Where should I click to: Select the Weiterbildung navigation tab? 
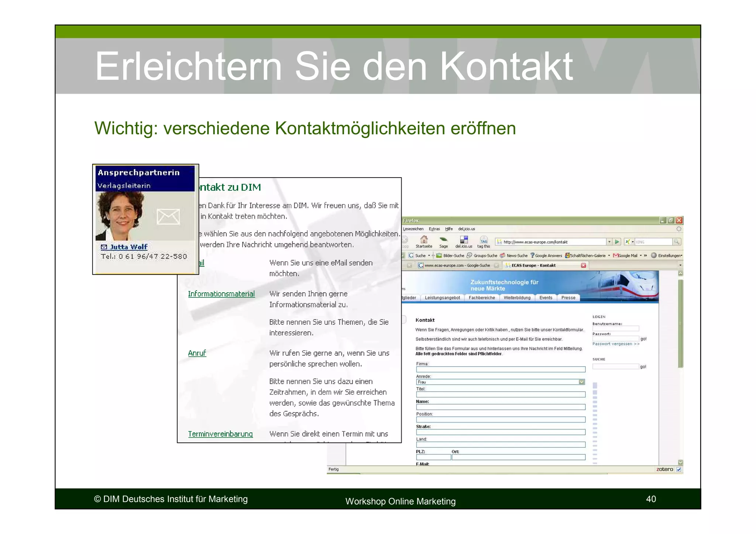(517, 298)
